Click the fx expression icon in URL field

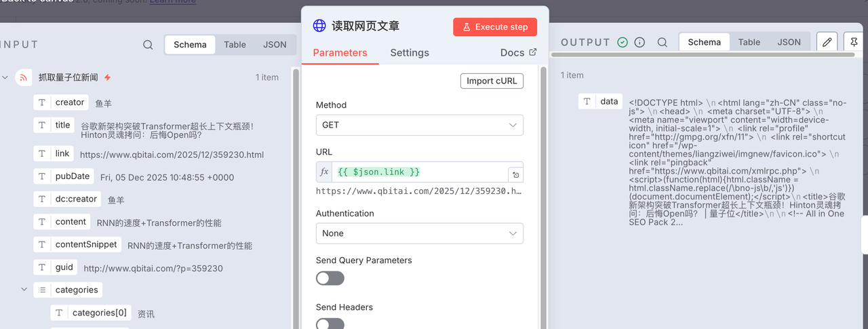[x=324, y=172]
